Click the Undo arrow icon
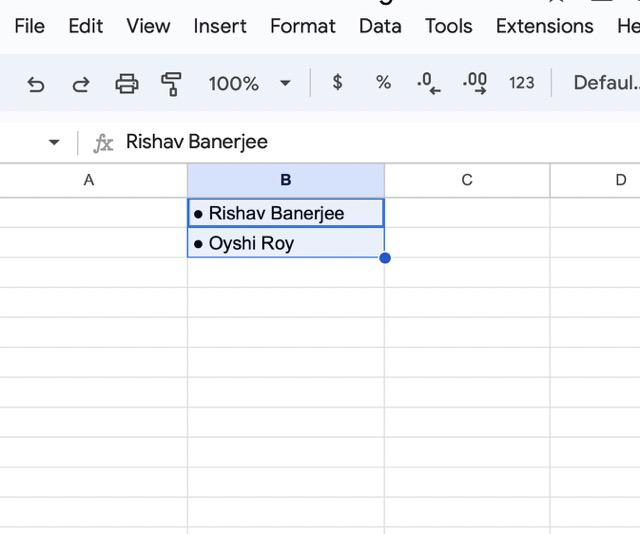This screenshot has width=640, height=534. [36, 84]
